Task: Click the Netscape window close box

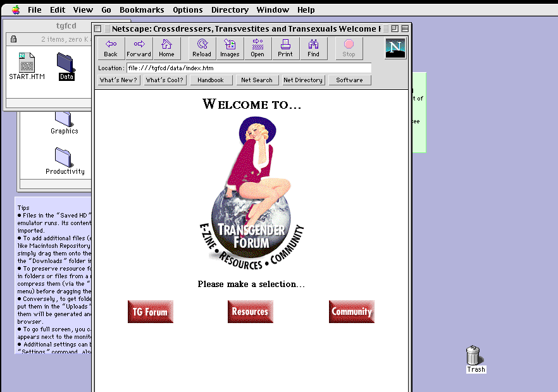Action: click(x=98, y=29)
